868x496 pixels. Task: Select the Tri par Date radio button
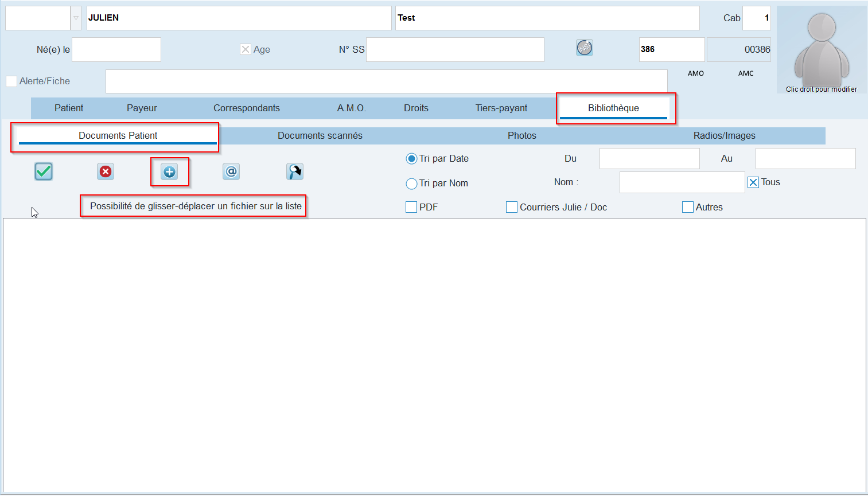pyautogui.click(x=411, y=159)
